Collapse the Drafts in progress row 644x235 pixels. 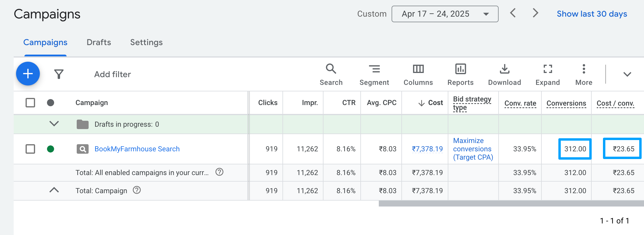tap(54, 123)
